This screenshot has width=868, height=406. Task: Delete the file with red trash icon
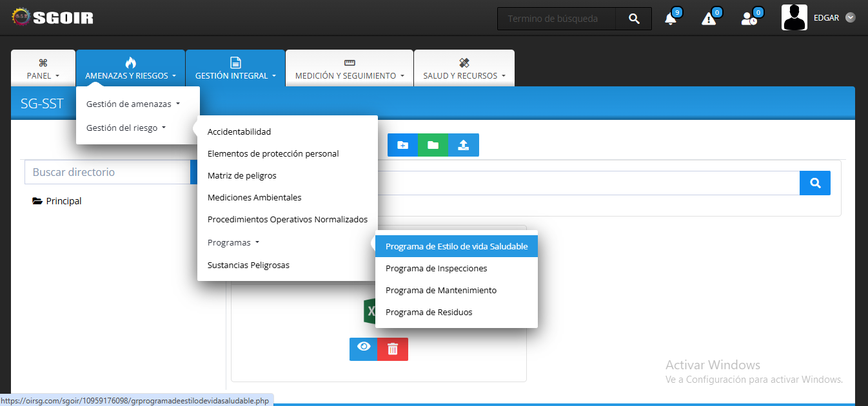point(393,349)
